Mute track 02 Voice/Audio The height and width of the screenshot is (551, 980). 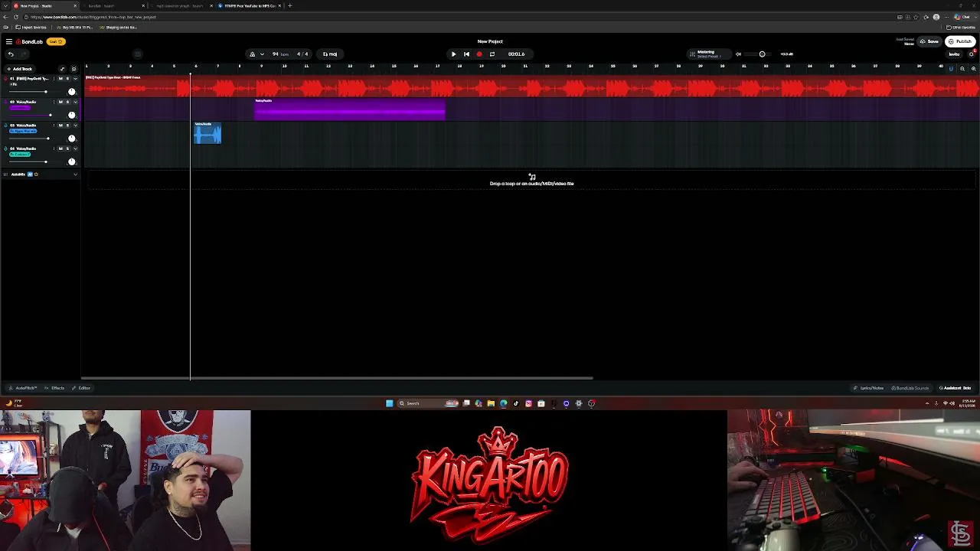pyautogui.click(x=60, y=102)
